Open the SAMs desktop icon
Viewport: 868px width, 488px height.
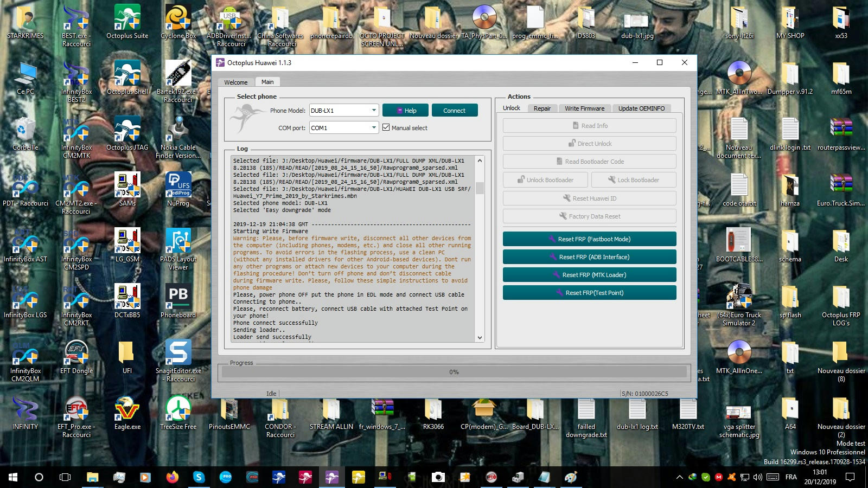(127, 189)
